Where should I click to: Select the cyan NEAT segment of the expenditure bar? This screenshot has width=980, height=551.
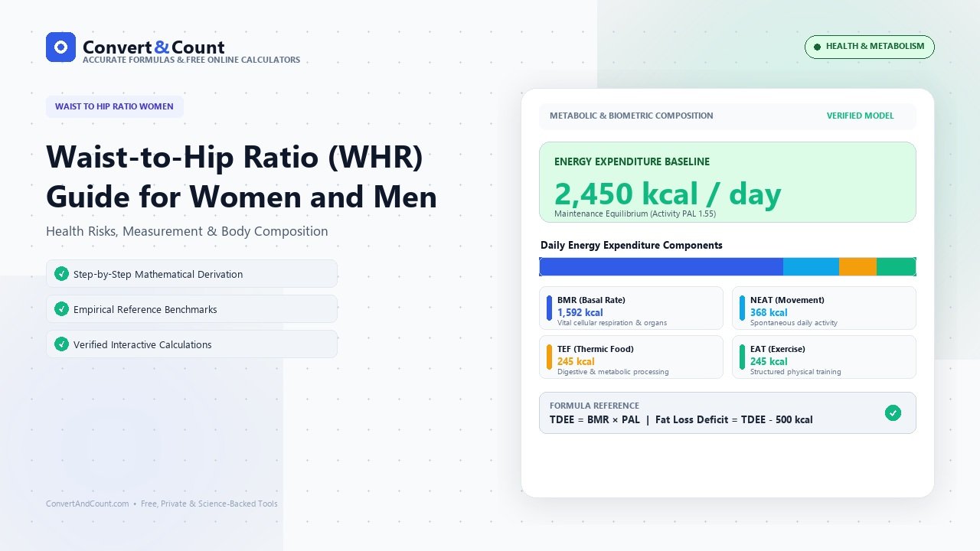click(x=811, y=266)
